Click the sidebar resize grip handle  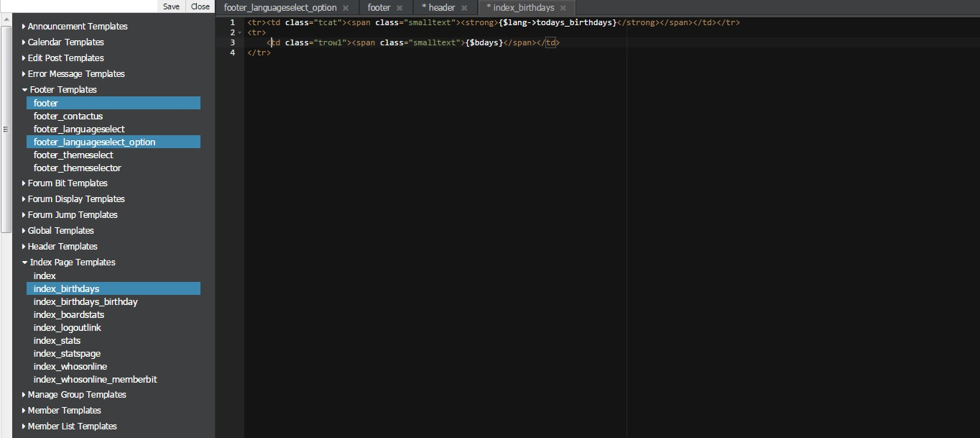(6, 129)
